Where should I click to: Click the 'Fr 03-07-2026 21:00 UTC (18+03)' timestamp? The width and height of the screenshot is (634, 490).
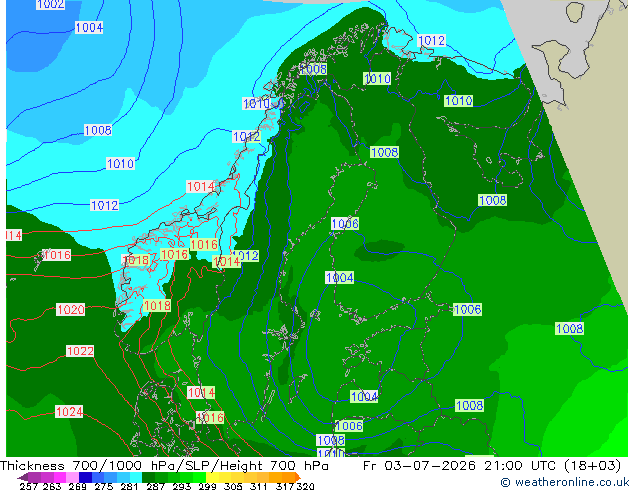pyautogui.click(x=492, y=466)
